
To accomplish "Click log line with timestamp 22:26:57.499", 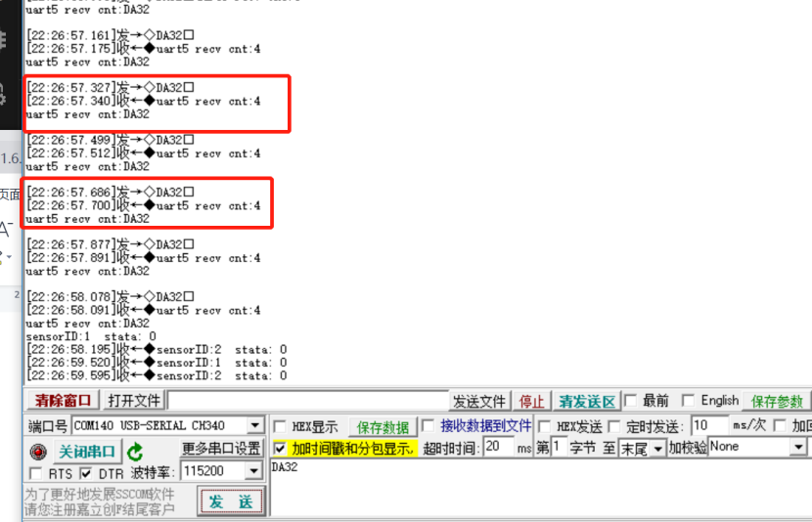I will click(x=111, y=140).
